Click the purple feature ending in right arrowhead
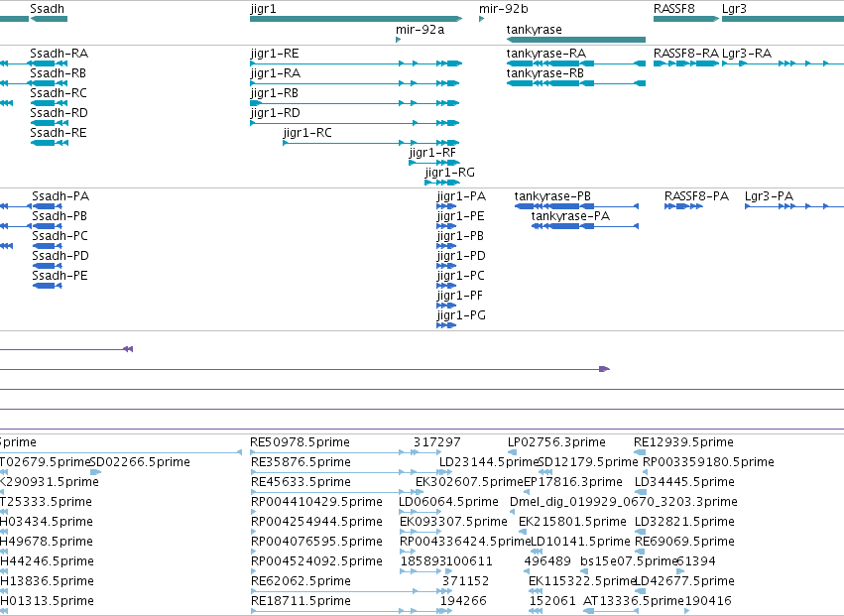This screenshot has height=616, width=844. (x=304, y=369)
